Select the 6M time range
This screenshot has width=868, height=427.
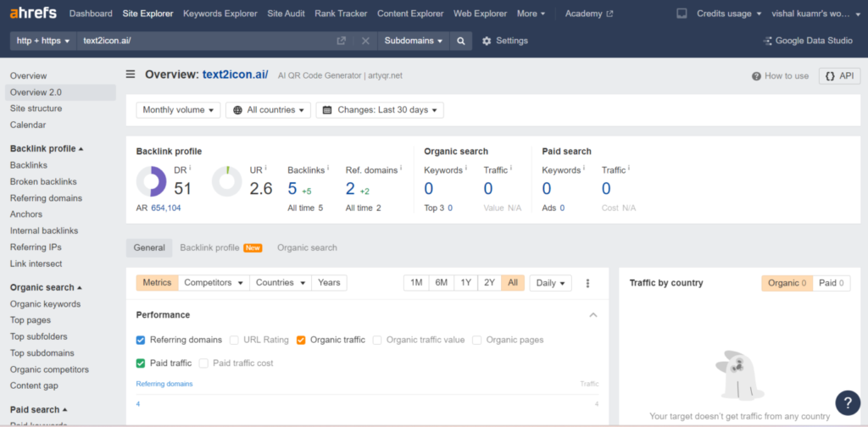pyautogui.click(x=441, y=283)
